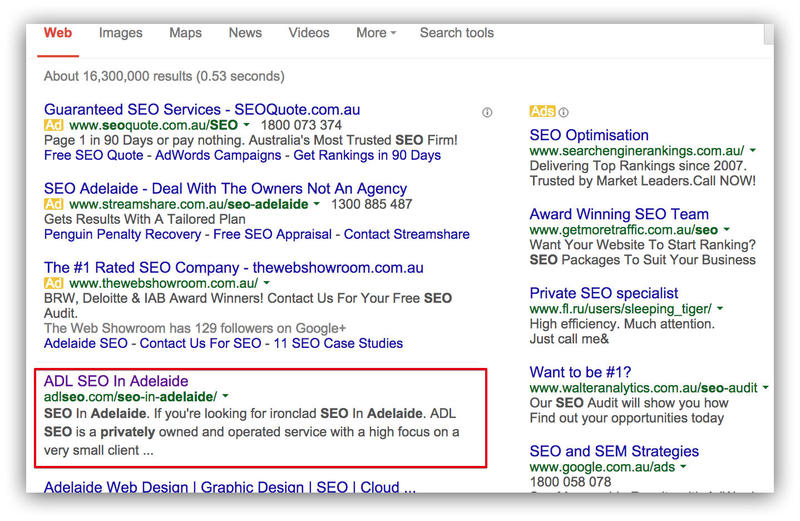Click the Adelaide SEO sitelink
The height and width of the screenshot is (521, 800).
tap(86, 343)
